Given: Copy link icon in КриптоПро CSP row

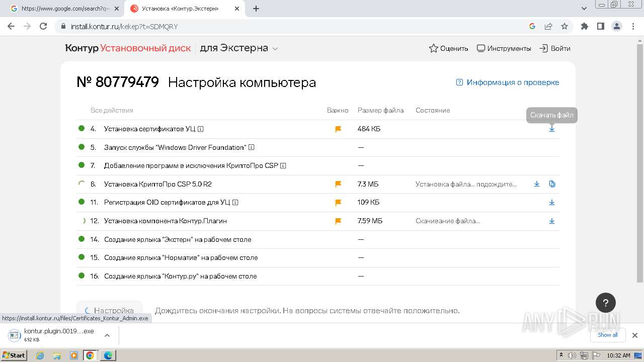Looking at the screenshot, I should pyautogui.click(x=552, y=184).
